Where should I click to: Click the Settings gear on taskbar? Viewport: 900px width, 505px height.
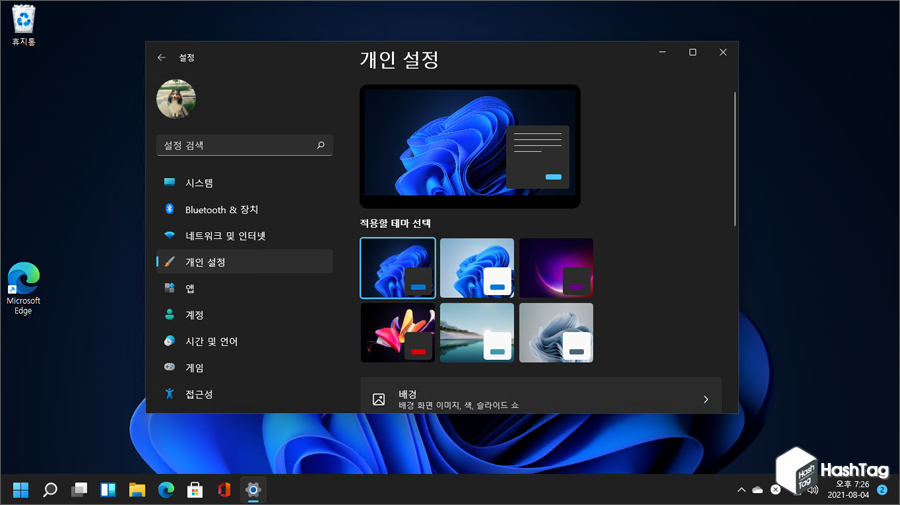coord(253,490)
